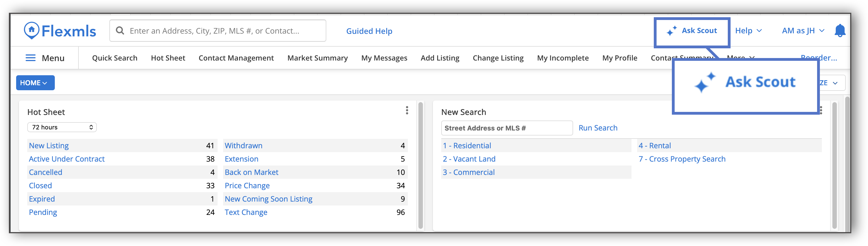Click the Hot Sheet panel scrollbar

click(x=420, y=166)
